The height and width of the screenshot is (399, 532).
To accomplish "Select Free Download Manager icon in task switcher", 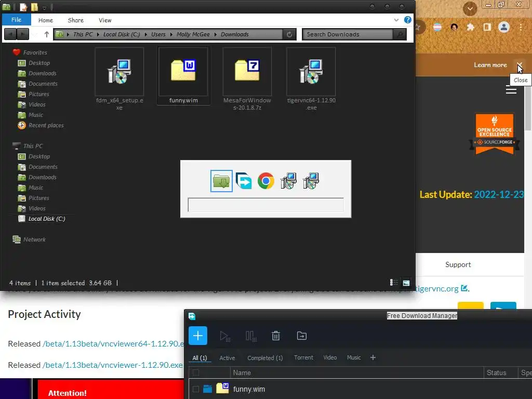I will [244, 181].
